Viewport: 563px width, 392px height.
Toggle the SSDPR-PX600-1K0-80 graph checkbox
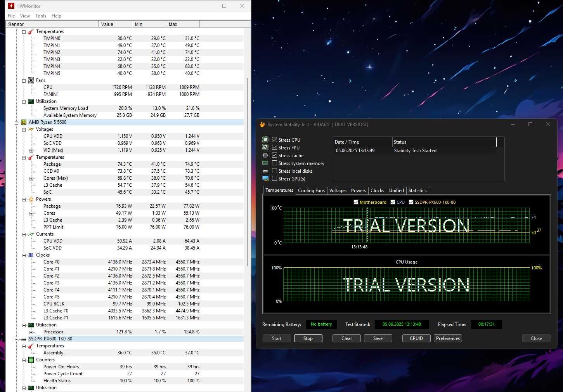[411, 202]
